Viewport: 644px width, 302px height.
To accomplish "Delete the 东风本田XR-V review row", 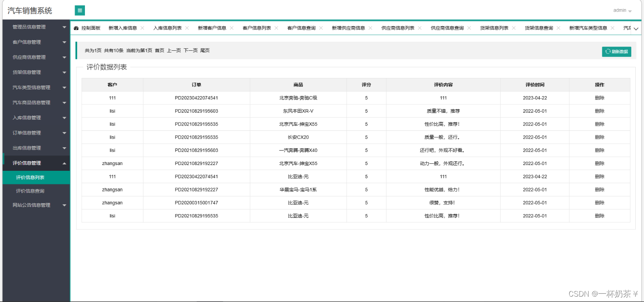I will pyautogui.click(x=599, y=111).
